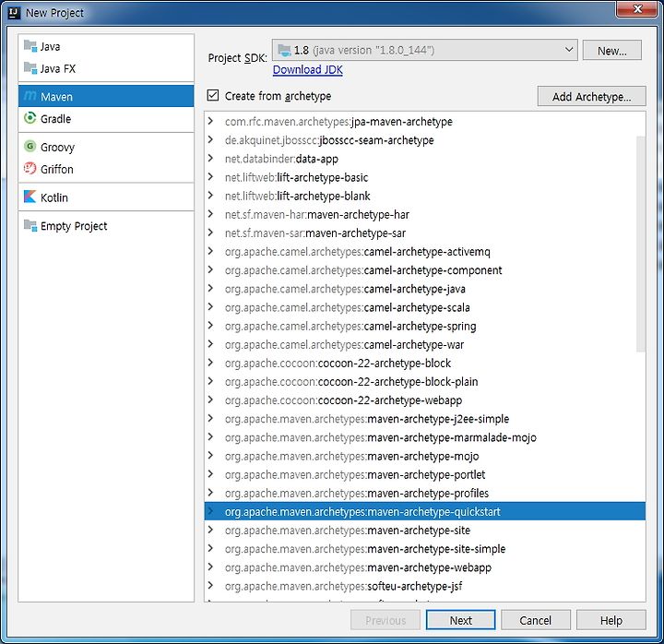Select camel-archetype-scala archetype
The width and height of the screenshot is (664, 644).
425,307
